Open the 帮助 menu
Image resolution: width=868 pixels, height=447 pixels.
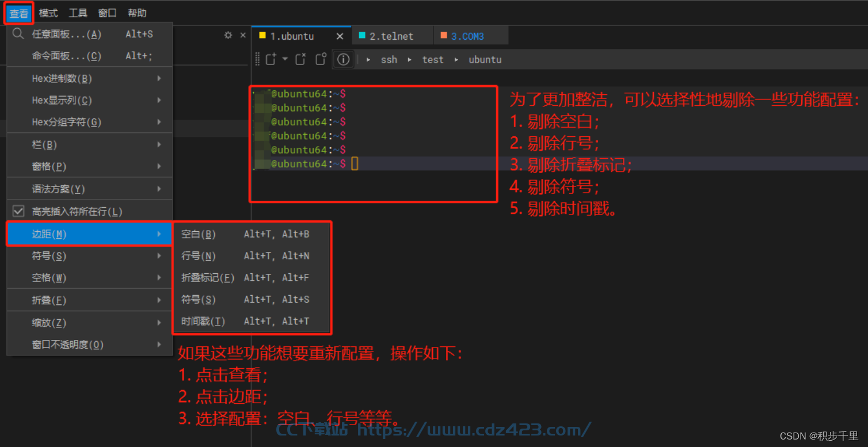[137, 13]
